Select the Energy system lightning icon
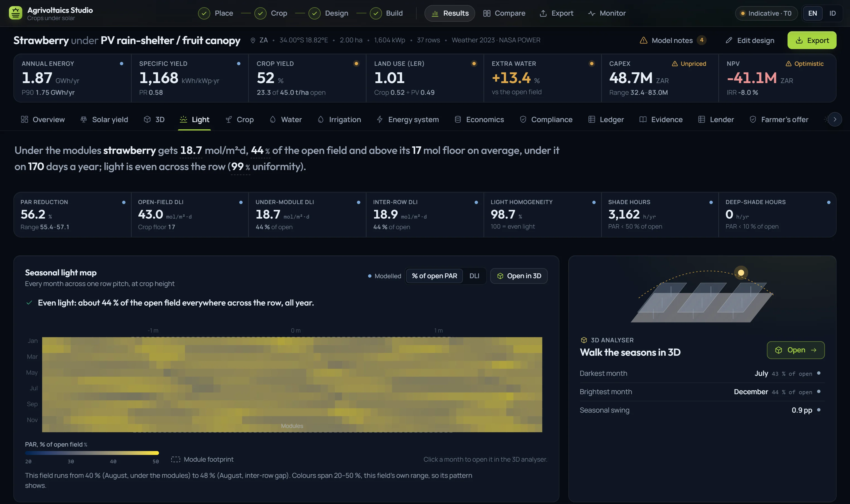The image size is (850, 504). pyautogui.click(x=380, y=120)
